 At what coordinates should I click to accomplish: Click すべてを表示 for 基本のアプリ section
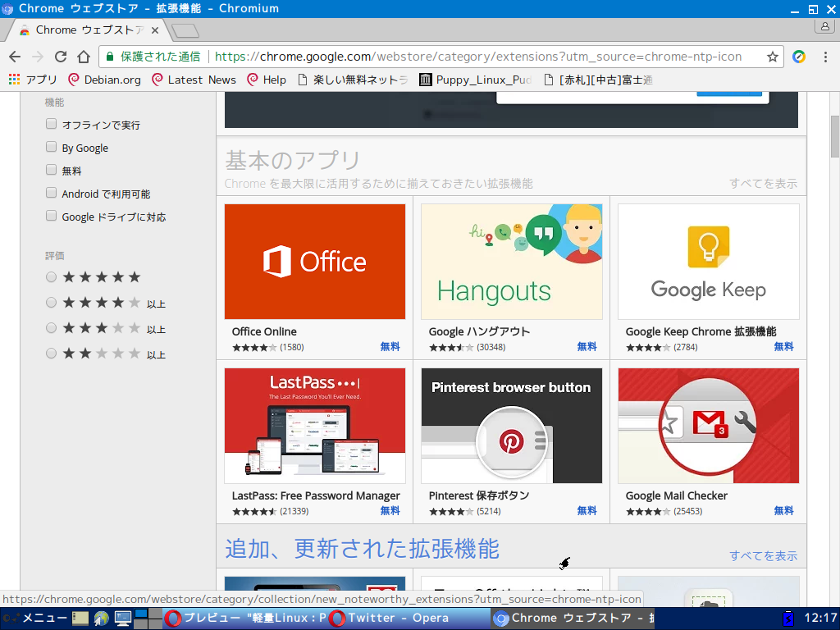763,184
